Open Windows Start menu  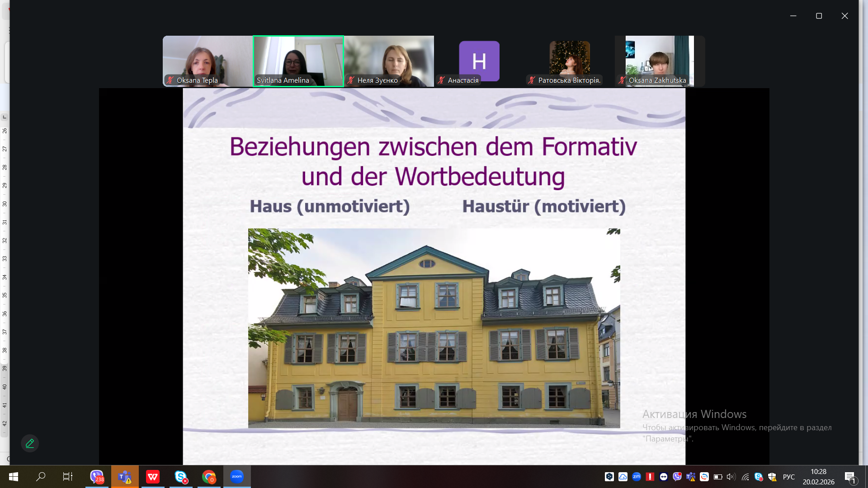(x=14, y=477)
